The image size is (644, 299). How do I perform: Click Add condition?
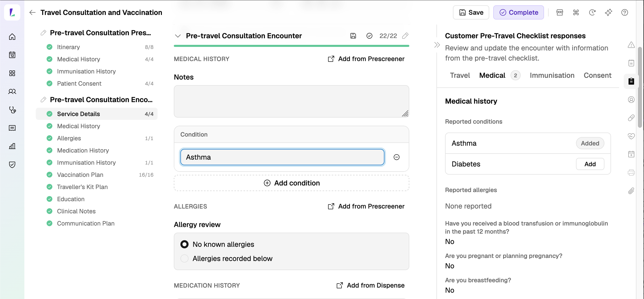point(292,183)
